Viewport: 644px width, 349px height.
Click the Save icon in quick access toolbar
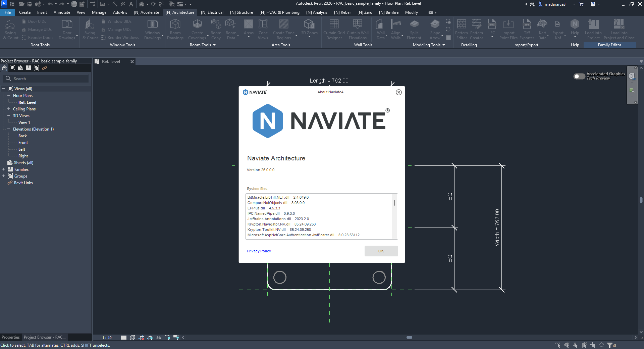[30, 4]
